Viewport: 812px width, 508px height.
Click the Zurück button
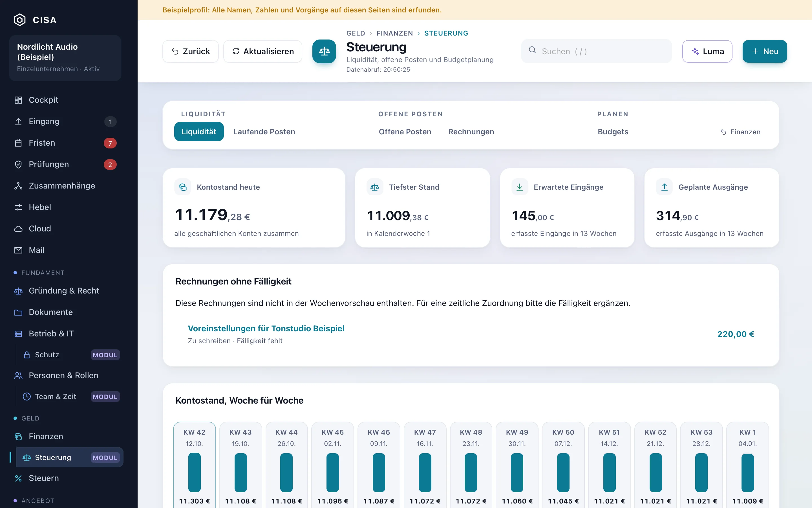pos(191,51)
